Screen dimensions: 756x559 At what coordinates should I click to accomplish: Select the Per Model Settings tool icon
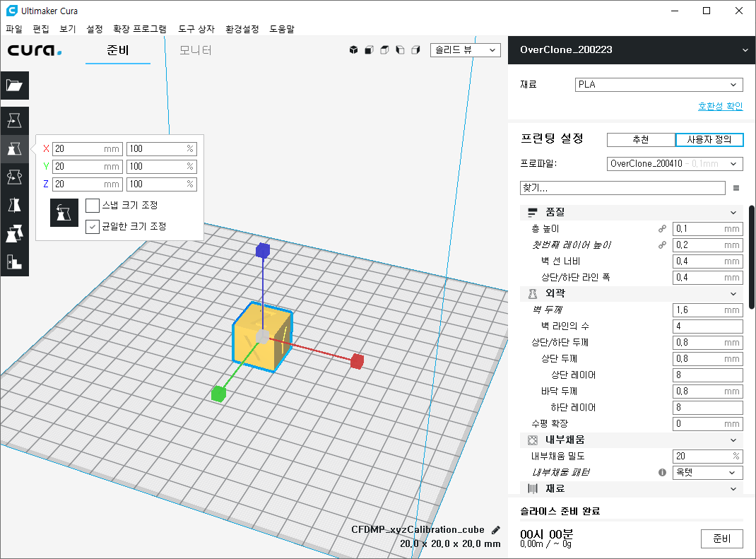tap(14, 233)
